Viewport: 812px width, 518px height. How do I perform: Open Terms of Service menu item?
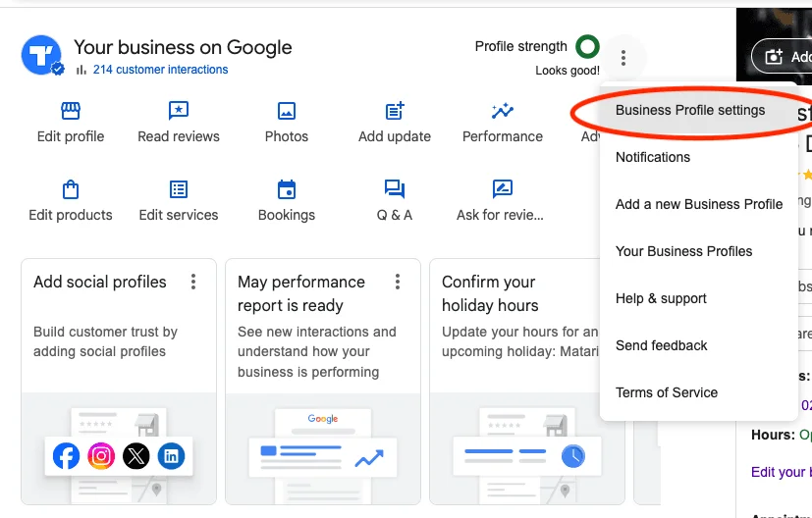click(699, 392)
